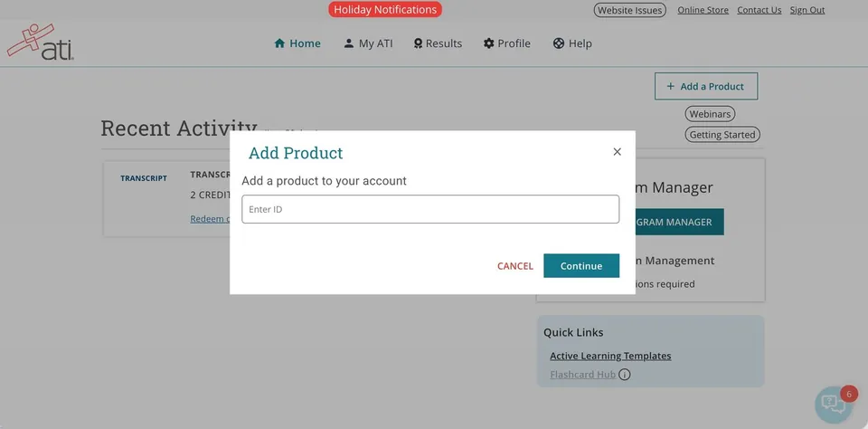Click Sign Out

tap(807, 10)
